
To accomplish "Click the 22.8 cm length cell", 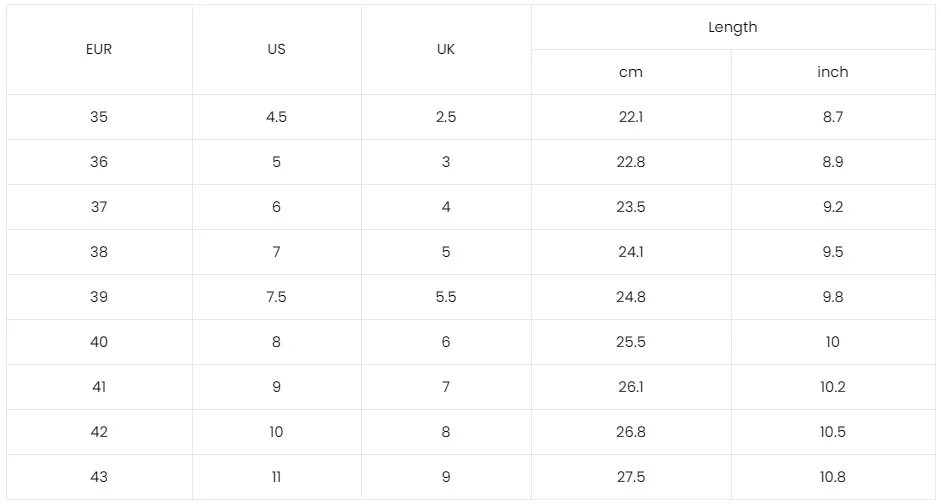I will click(x=631, y=162).
